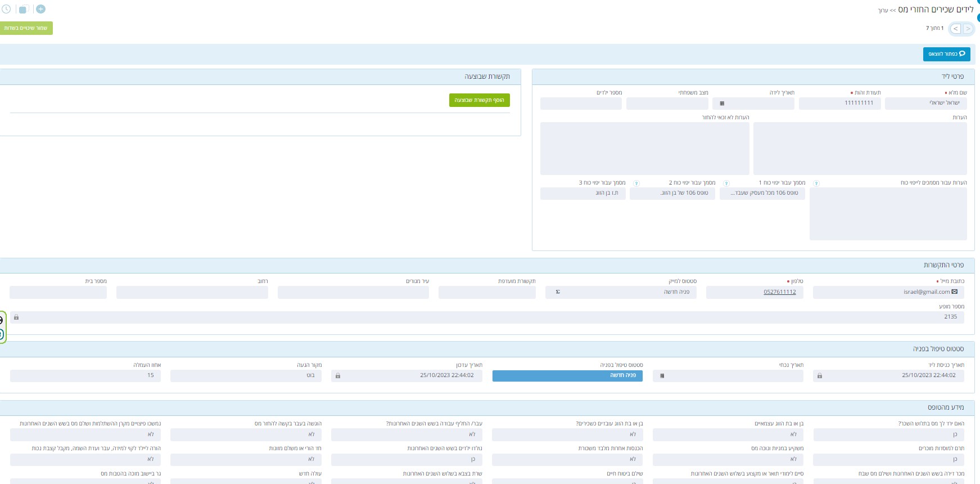980x484 pixels.
Task: Click the full name input field
Action: point(926,104)
